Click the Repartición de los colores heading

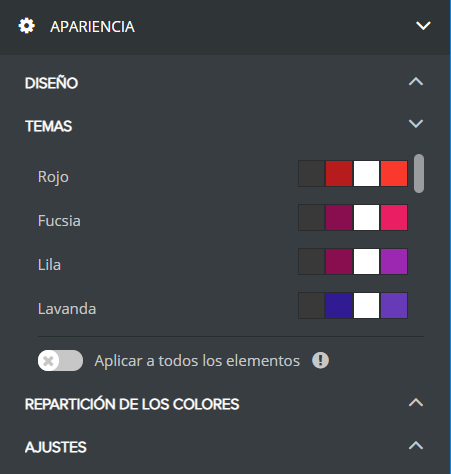point(132,404)
